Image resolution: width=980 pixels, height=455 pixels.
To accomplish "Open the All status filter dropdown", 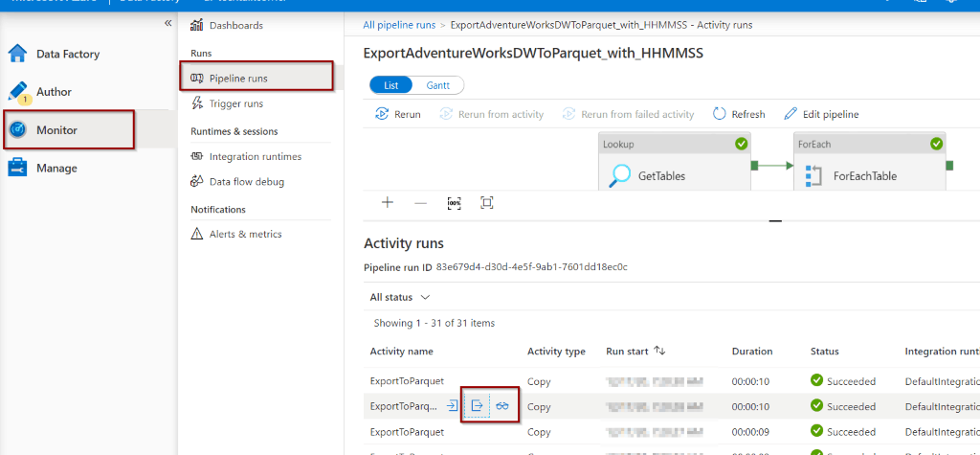I will click(400, 297).
